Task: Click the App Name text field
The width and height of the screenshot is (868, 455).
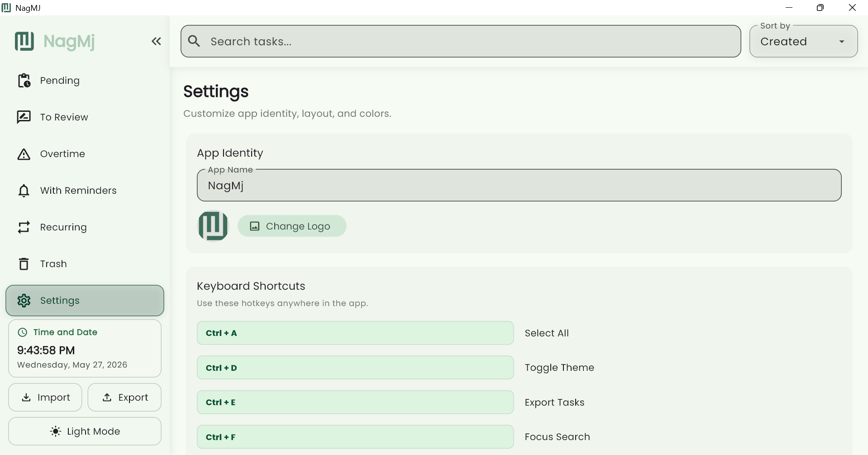Action: pos(519,185)
